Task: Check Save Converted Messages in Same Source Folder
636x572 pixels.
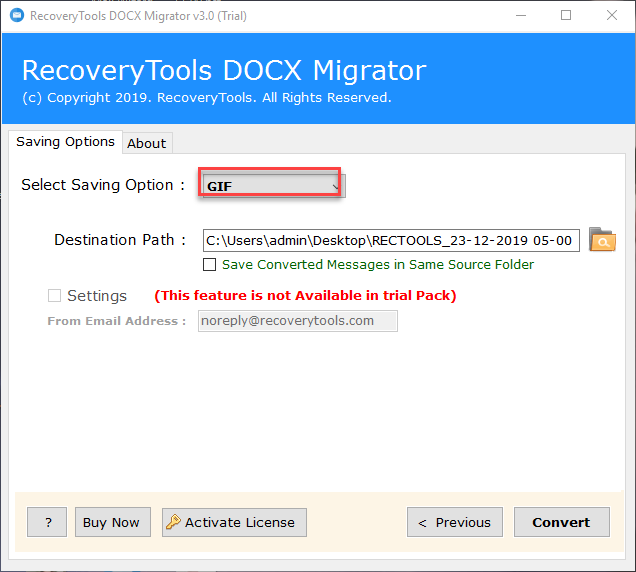Action: coord(209,264)
